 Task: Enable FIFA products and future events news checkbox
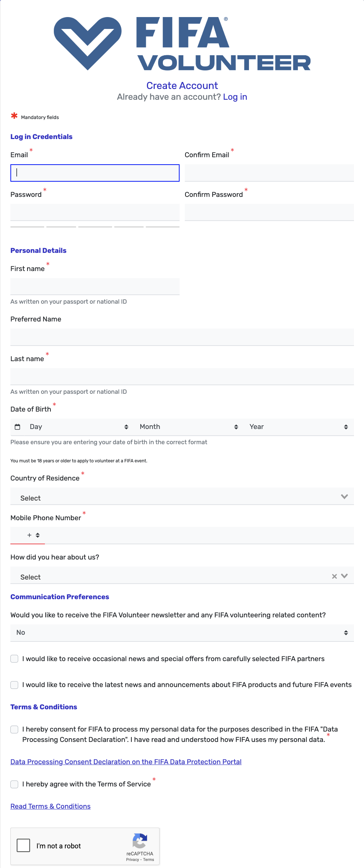(x=14, y=685)
